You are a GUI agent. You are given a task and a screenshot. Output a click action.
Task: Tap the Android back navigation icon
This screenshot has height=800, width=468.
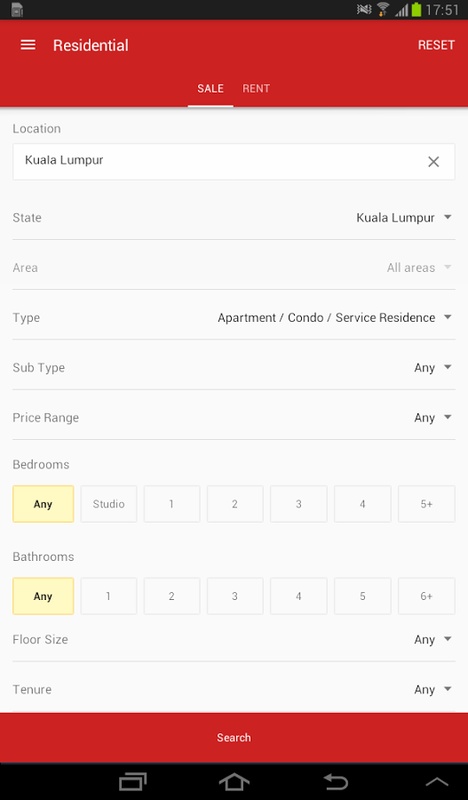tap(335, 782)
